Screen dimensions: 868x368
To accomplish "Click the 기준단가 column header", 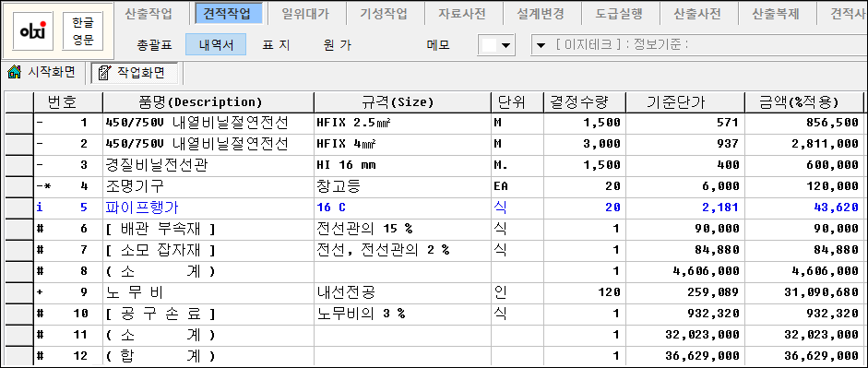I will pyautogui.click(x=684, y=101).
